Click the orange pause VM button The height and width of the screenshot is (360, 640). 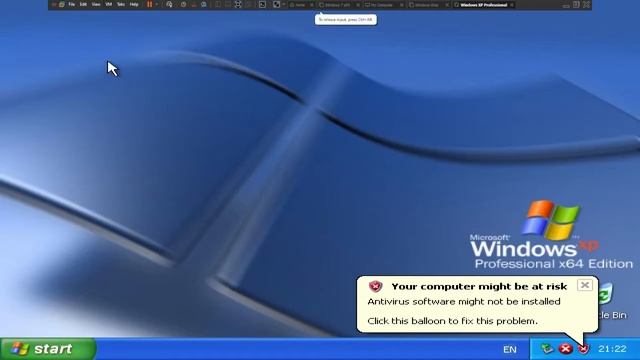[149, 4]
